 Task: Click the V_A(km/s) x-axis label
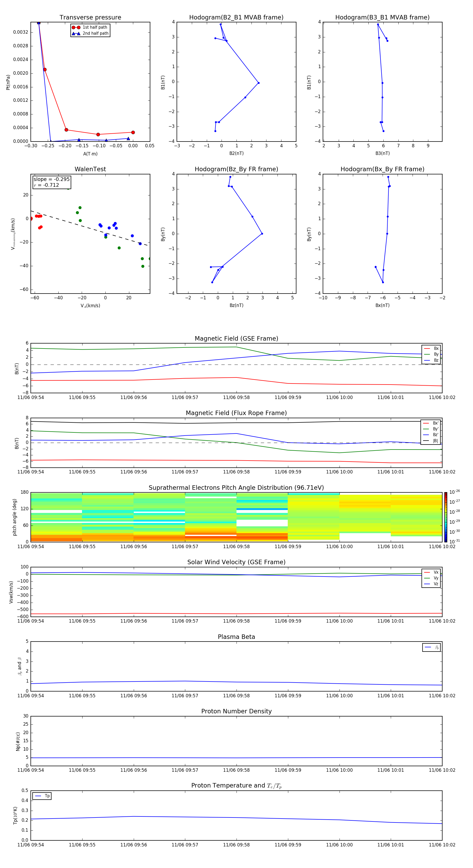coord(90,306)
